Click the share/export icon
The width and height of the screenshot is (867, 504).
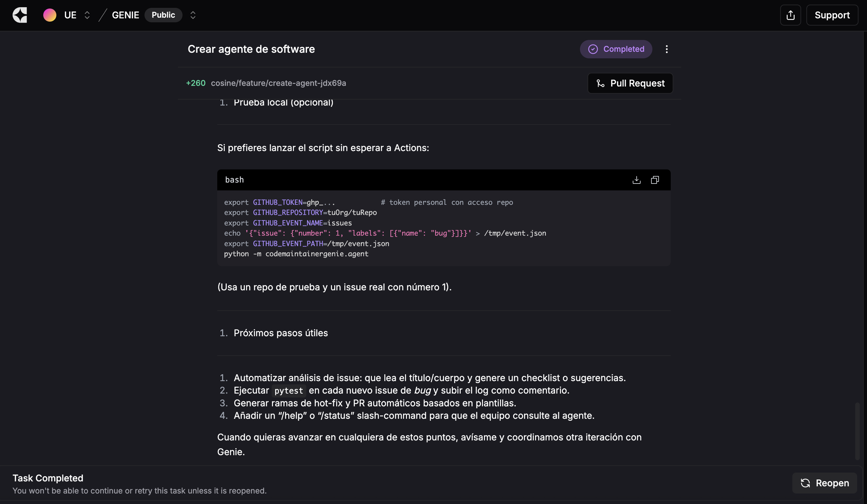point(790,15)
